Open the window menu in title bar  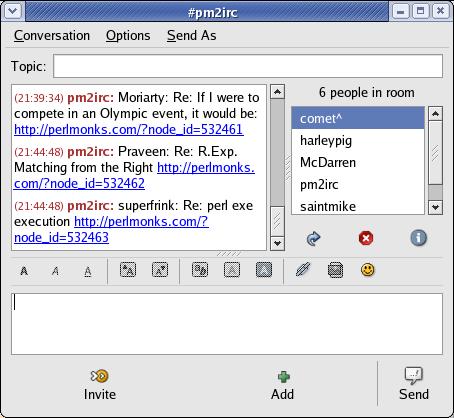coord(13,11)
